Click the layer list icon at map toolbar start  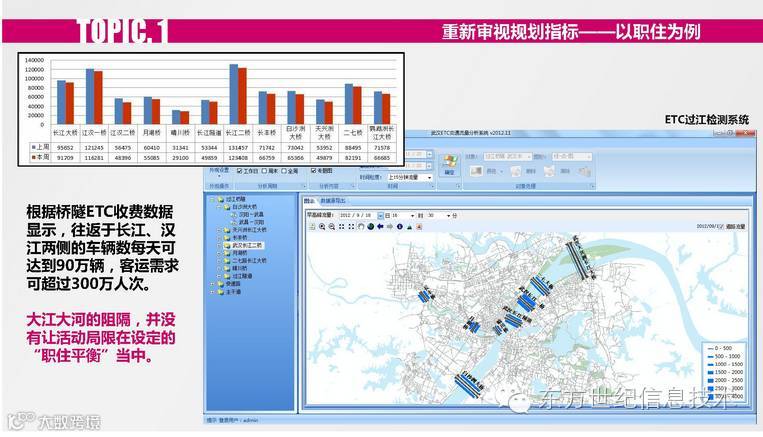[312, 227]
